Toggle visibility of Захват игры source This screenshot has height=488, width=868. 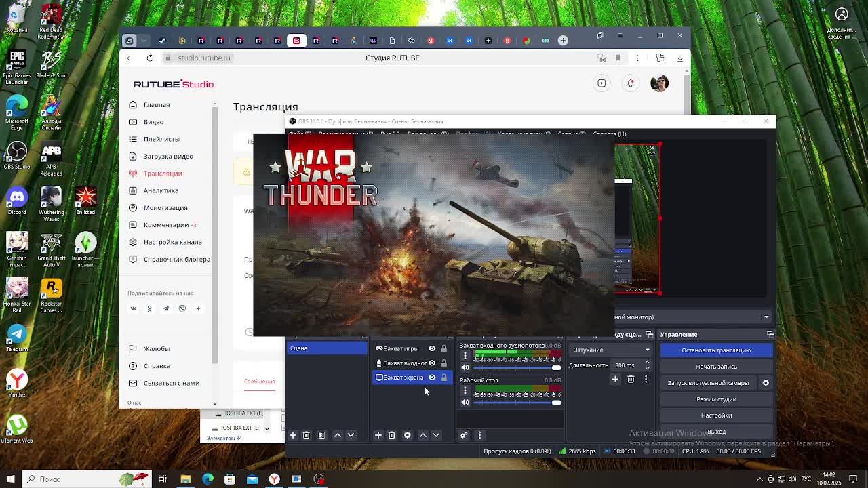tap(432, 348)
